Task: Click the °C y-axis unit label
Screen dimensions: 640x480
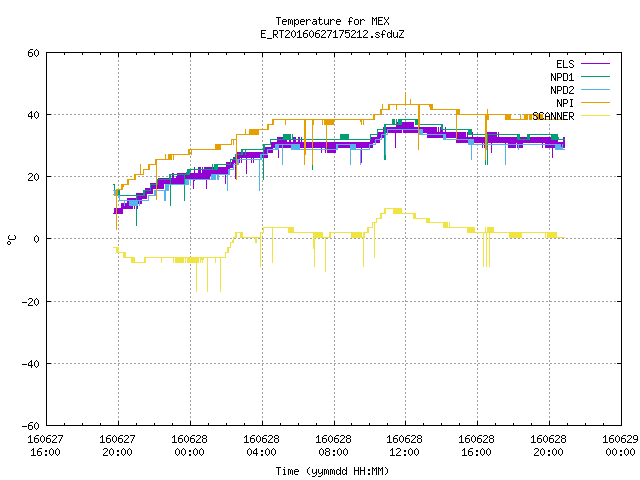Action: pyautogui.click(x=11, y=240)
